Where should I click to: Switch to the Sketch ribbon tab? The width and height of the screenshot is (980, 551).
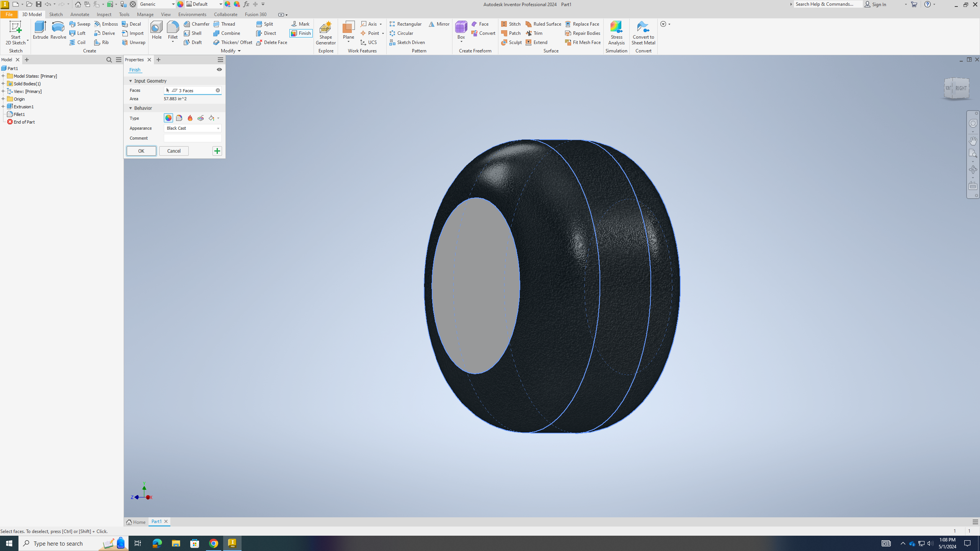click(56, 15)
